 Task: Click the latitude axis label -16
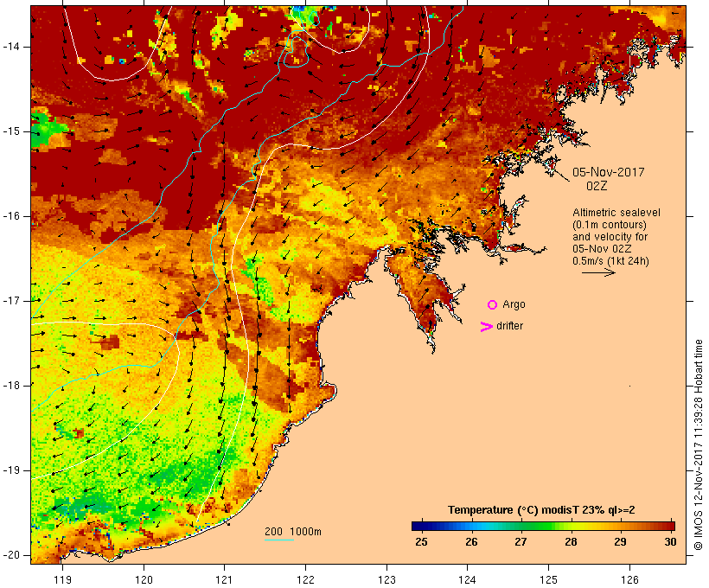pyautogui.click(x=11, y=216)
